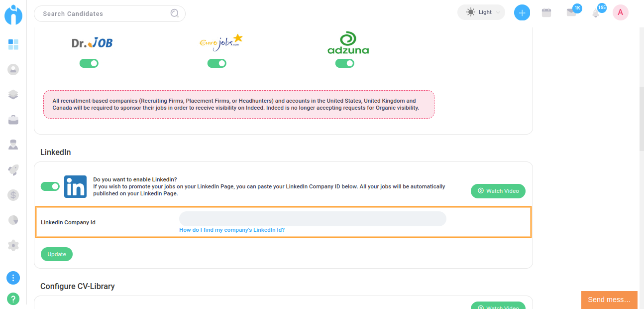The height and width of the screenshot is (309, 644).
Task: Disable the Dr.Job toggle switch
Action: (x=89, y=63)
